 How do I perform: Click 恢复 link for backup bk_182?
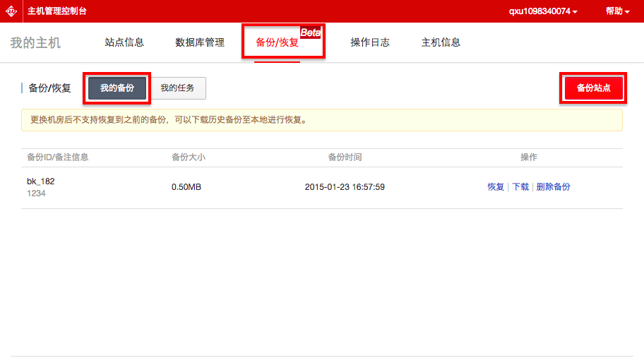pyautogui.click(x=496, y=187)
